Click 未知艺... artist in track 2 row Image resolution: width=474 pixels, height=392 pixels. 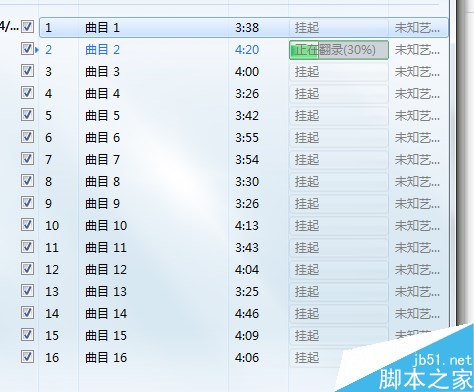tap(417, 50)
